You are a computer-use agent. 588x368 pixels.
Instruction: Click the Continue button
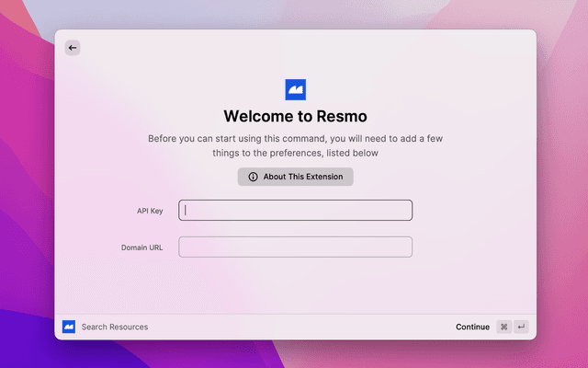(x=472, y=327)
